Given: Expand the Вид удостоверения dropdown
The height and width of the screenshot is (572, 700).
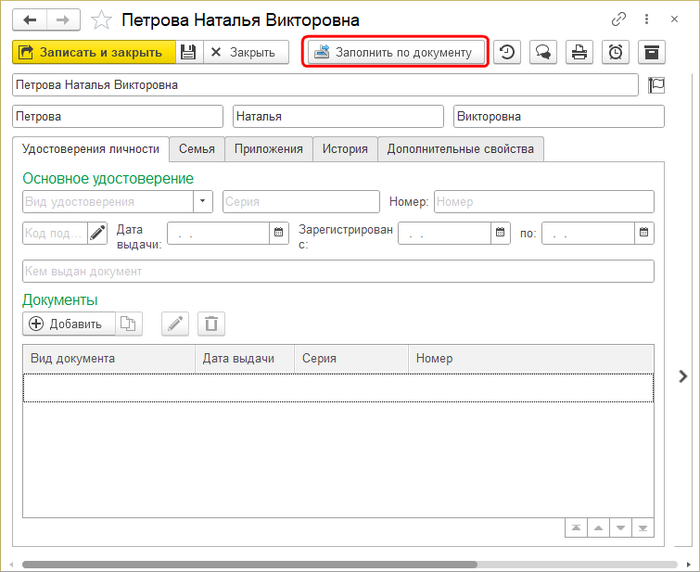Looking at the screenshot, I should (204, 202).
